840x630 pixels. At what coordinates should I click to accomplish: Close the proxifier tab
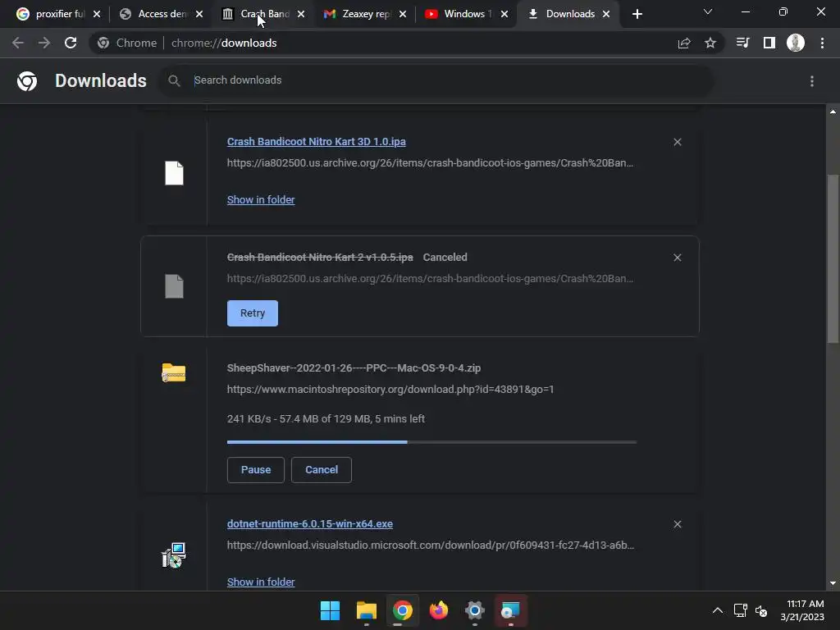pyautogui.click(x=97, y=14)
